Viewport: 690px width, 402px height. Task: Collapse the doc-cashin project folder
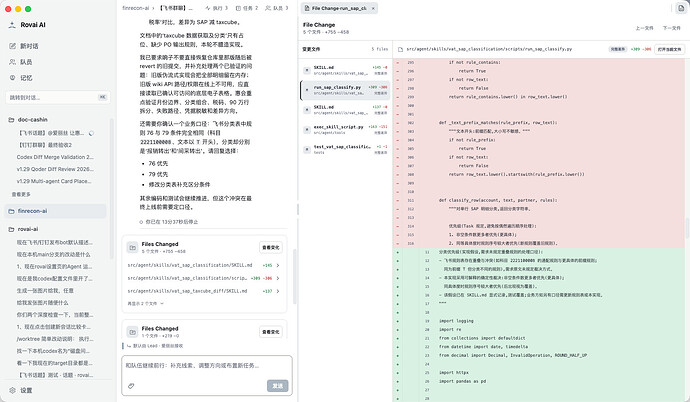[x=33, y=120]
